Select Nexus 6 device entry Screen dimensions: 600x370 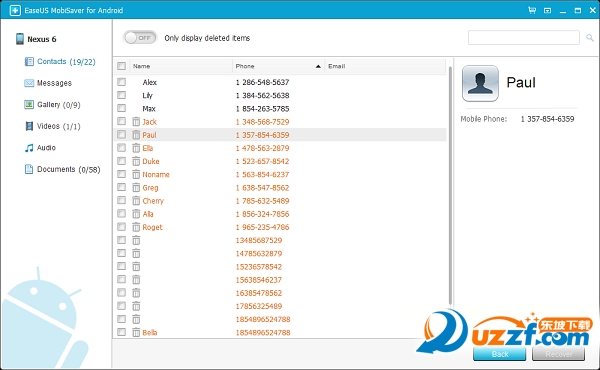(36, 39)
